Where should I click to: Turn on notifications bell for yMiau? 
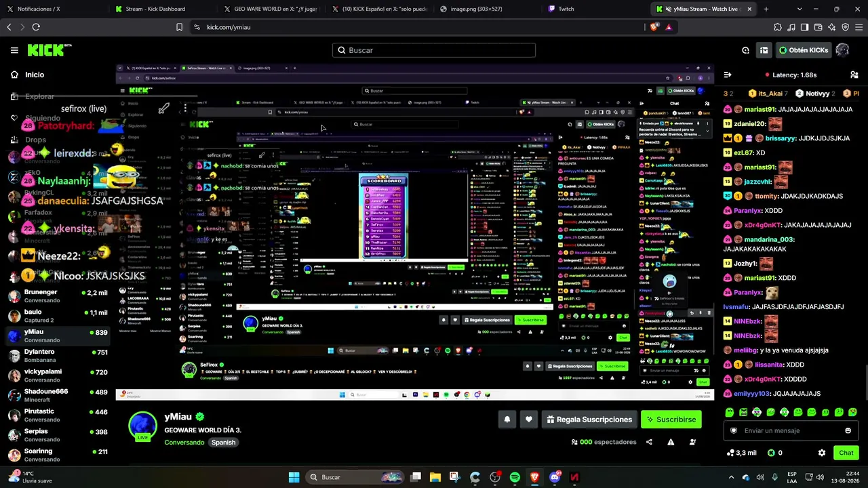(x=507, y=420)
